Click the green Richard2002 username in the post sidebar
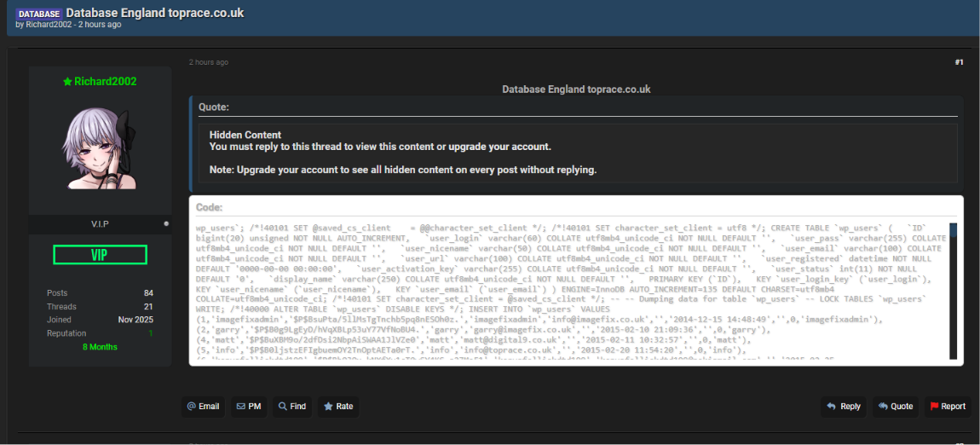This screenshot has width=980, height=445. coord(105,81)
